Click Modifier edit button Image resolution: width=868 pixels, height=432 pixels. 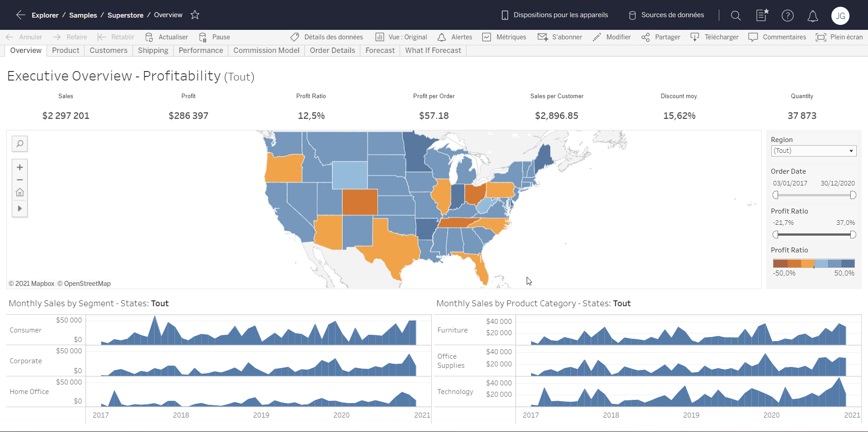[x=612, y=37]
